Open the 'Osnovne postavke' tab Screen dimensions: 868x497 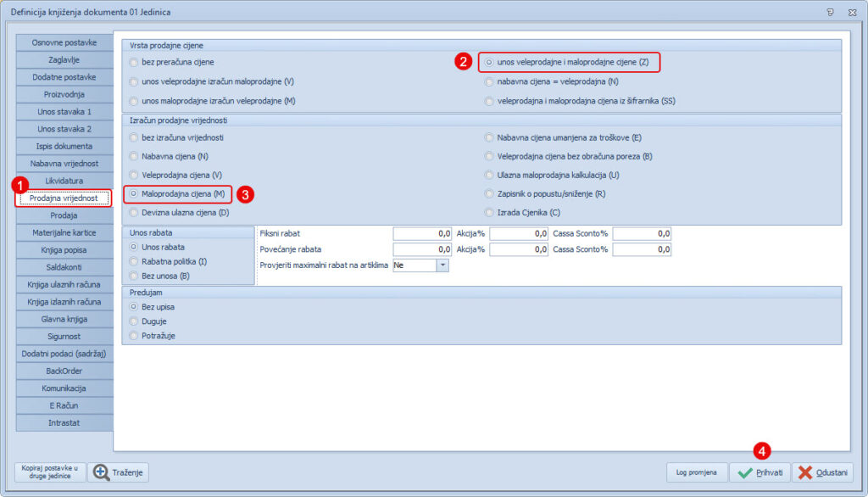tap(64, 42)
